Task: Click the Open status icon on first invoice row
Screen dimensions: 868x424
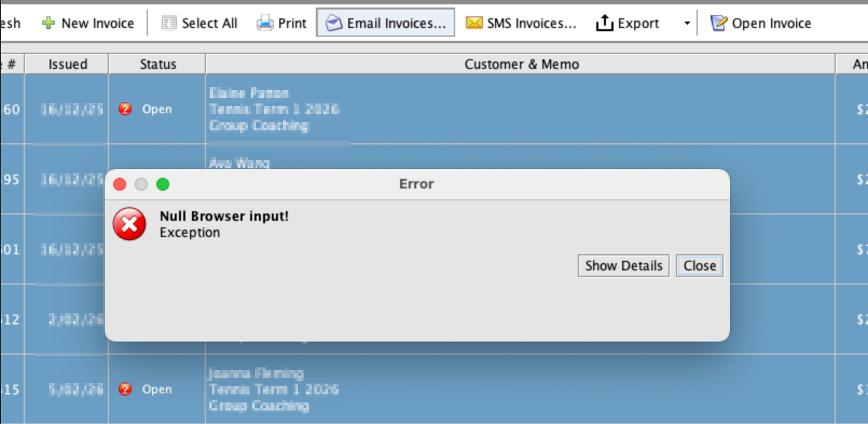Action: coord(125,109)
